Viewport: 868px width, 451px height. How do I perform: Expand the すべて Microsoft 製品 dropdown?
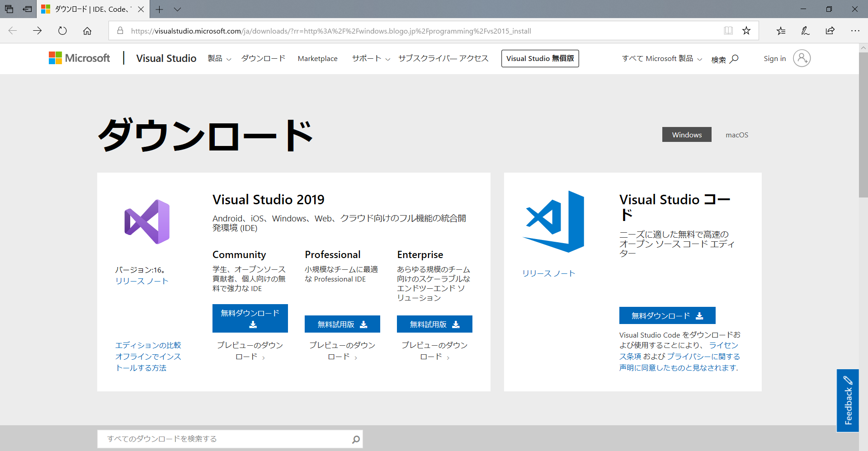(662, 59)
